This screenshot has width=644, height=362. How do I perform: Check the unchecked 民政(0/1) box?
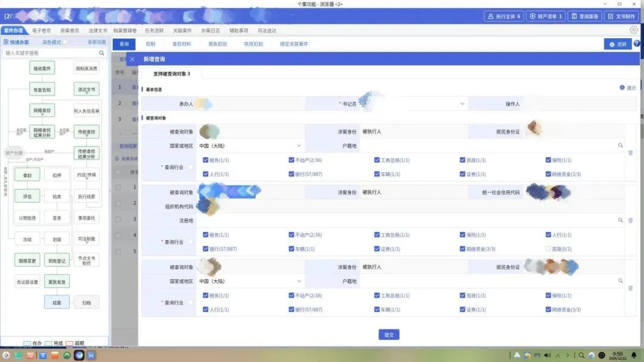coord(548,249)
